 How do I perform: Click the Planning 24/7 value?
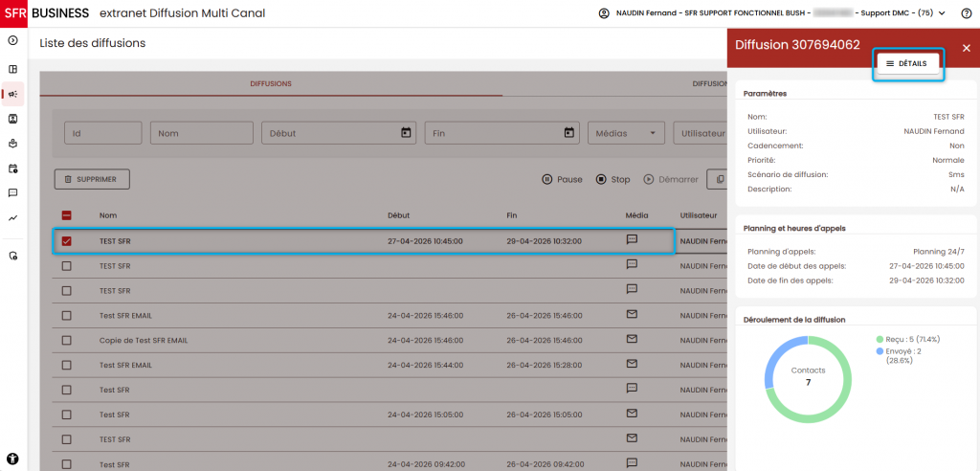click(x=938, y=252)
